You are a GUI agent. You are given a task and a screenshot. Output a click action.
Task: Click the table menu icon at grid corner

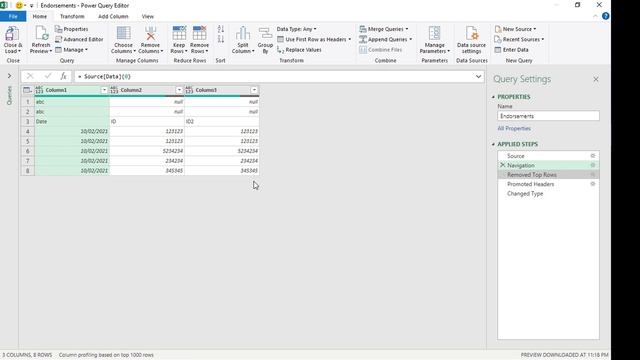(27, 90)
